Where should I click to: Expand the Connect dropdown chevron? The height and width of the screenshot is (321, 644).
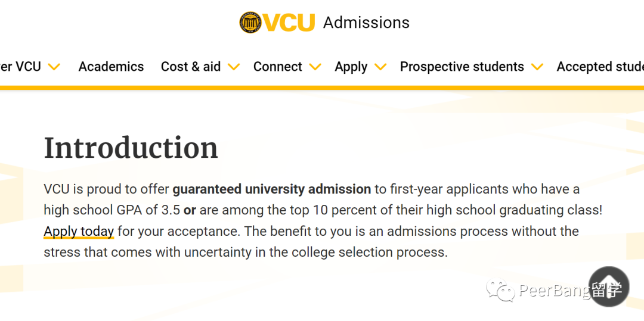pyautogui.click(x=315, y=67)
